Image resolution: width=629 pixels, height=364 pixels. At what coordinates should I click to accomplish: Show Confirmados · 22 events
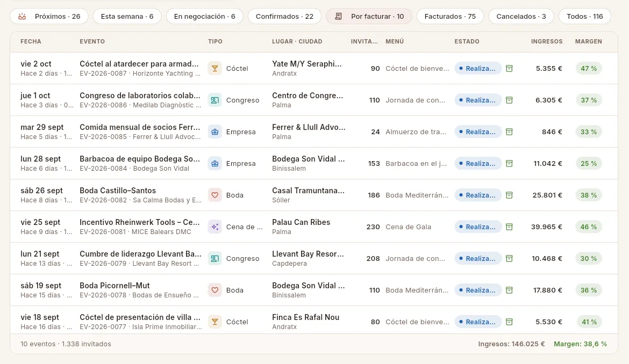(x=284, y=17)
